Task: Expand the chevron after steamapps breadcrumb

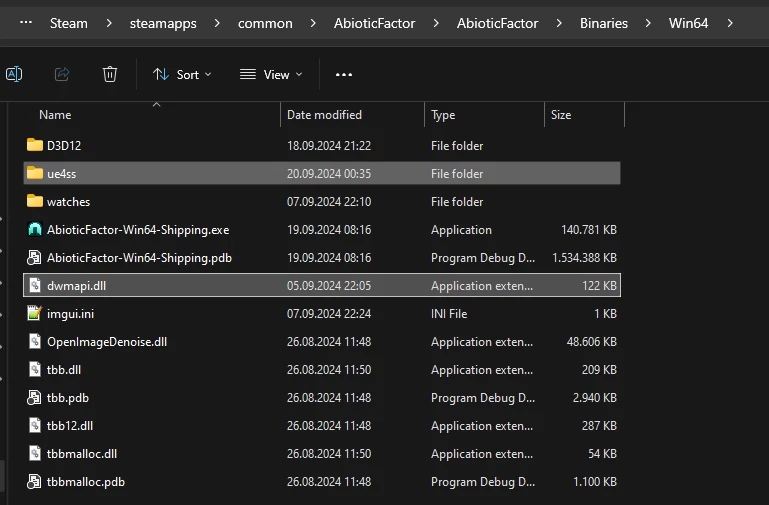Action: point(217,23)
